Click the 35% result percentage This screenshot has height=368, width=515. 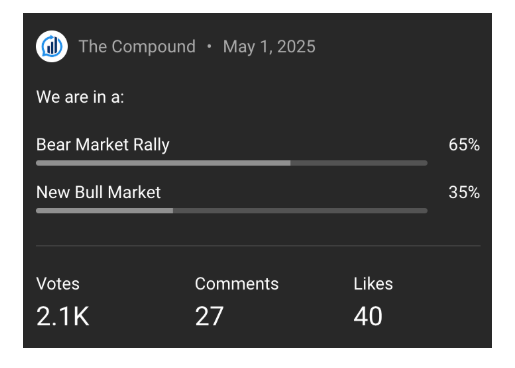pyautogui.click(x=464, y=192)
